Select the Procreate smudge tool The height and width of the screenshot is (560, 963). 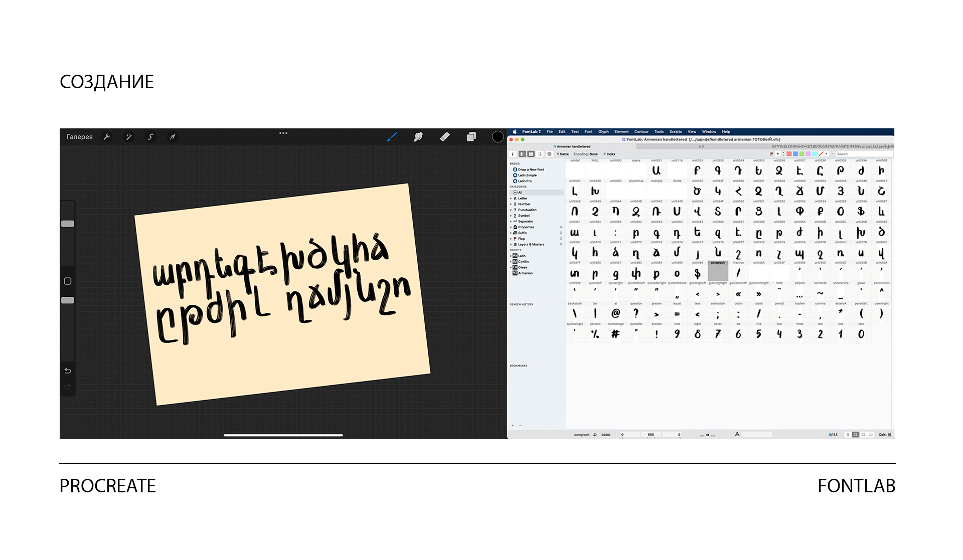[418, 137]
